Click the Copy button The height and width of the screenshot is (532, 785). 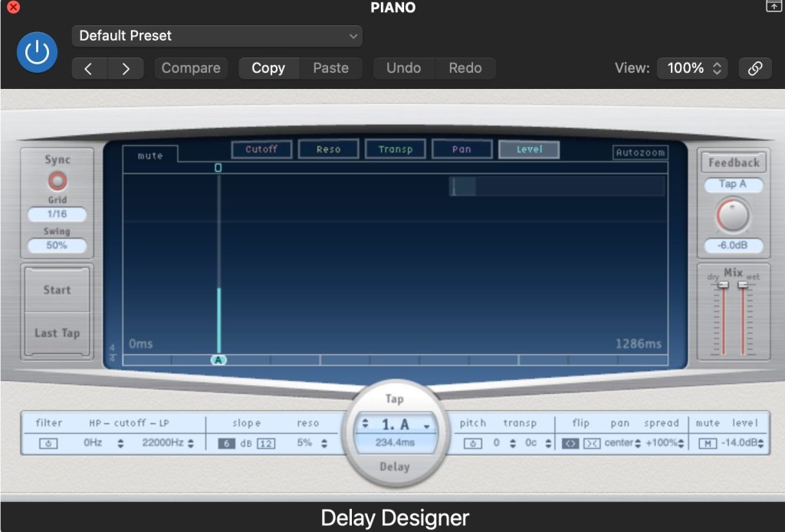point(268,68)
